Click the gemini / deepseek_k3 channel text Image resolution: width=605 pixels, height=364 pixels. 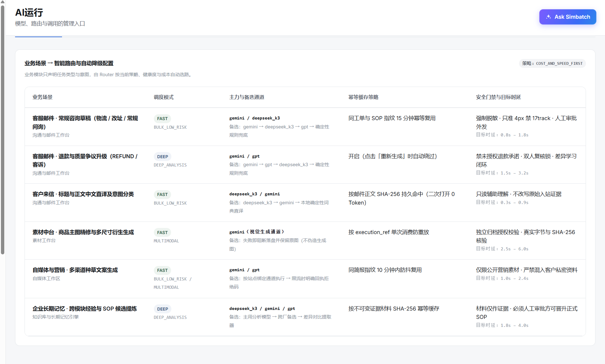255,118
